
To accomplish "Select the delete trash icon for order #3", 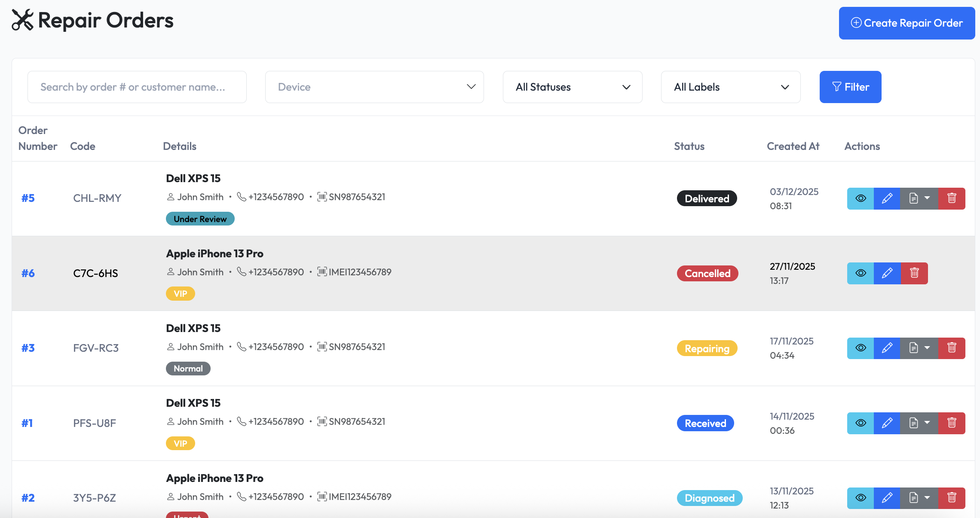I will pos(951,348).
